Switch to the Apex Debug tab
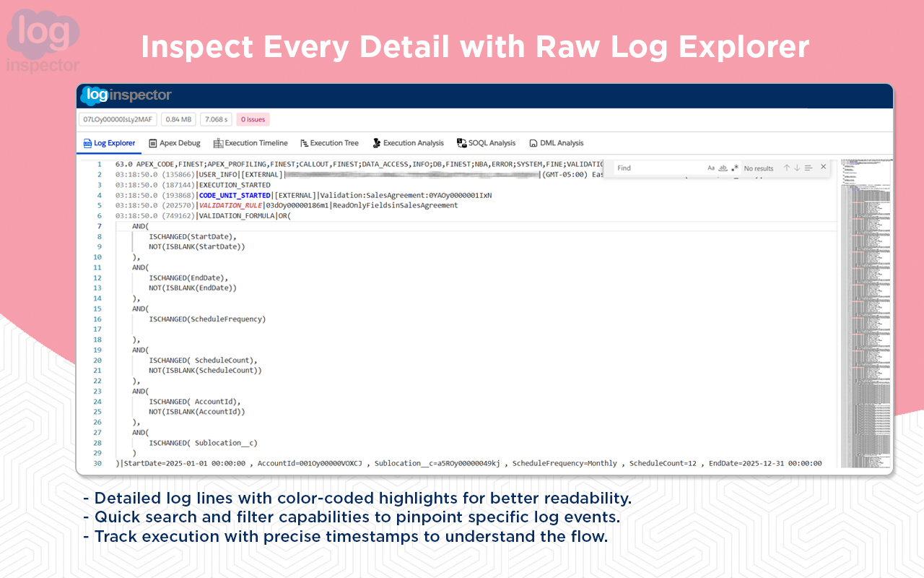The image size is (924, 578). 174,143
